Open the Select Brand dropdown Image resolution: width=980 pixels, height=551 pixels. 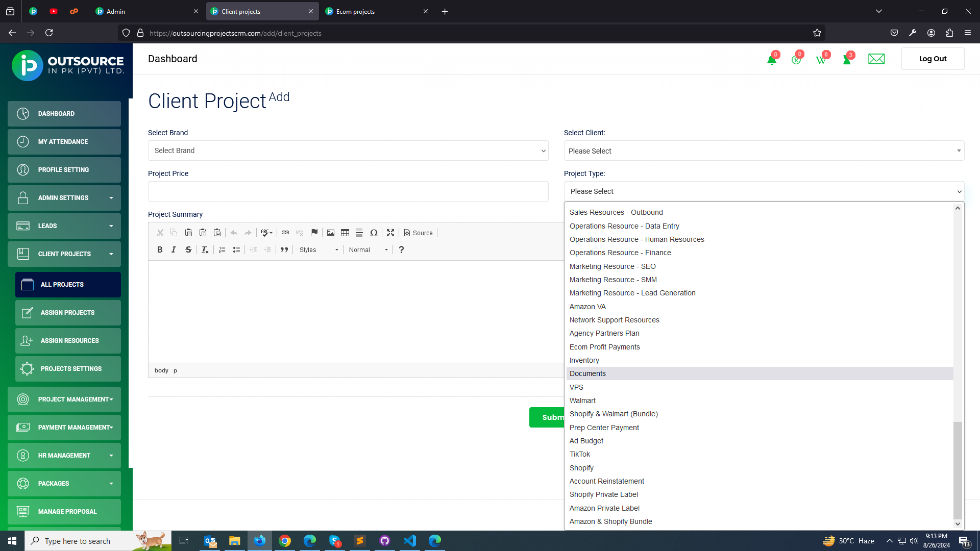point(348,151)
